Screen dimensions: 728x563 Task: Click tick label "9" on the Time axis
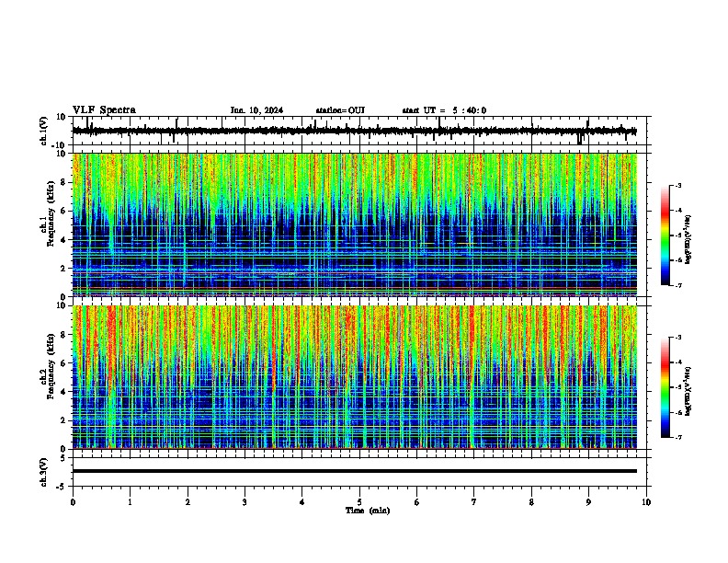pyautogui.click(x=588, y=502)
